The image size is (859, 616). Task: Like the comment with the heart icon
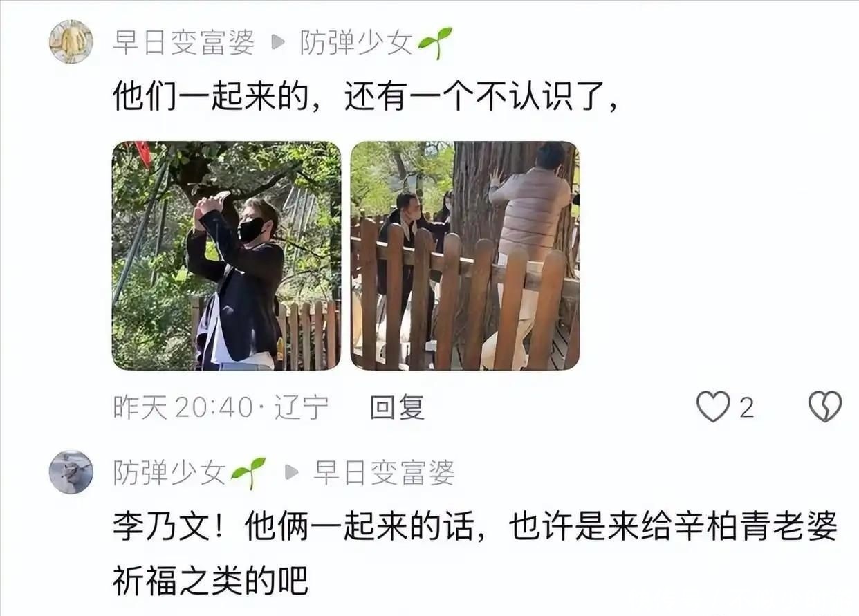(x=712, y=407)
